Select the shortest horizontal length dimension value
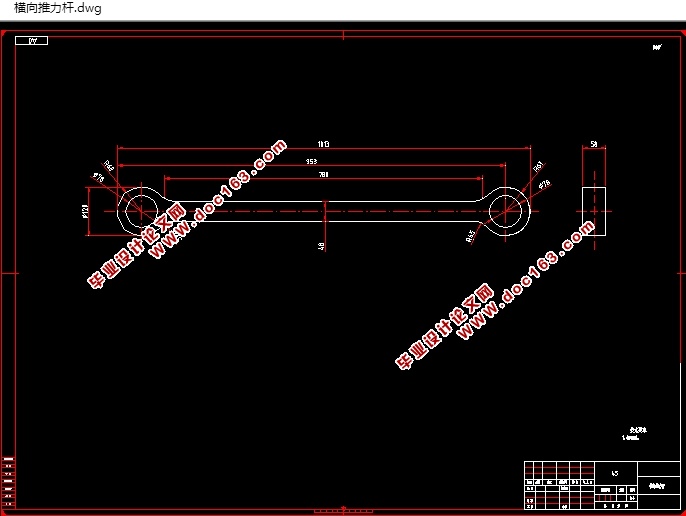Viewport: 686px width, 516px height. tap(323, 174)
